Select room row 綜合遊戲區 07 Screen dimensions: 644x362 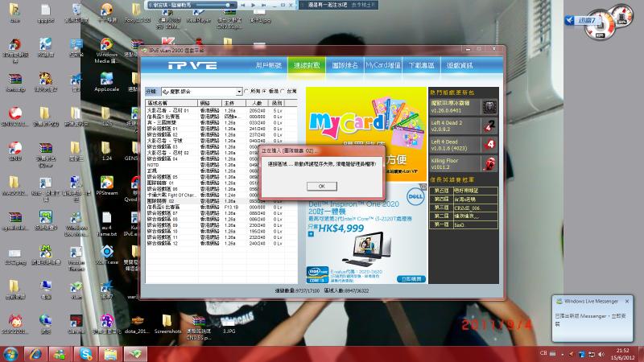pos(221,213)
